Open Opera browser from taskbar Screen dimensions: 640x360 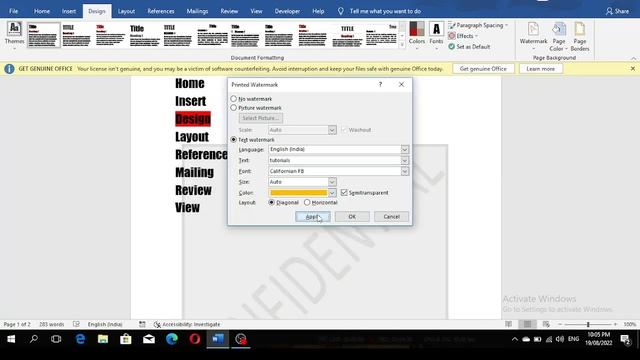point(195,339)
